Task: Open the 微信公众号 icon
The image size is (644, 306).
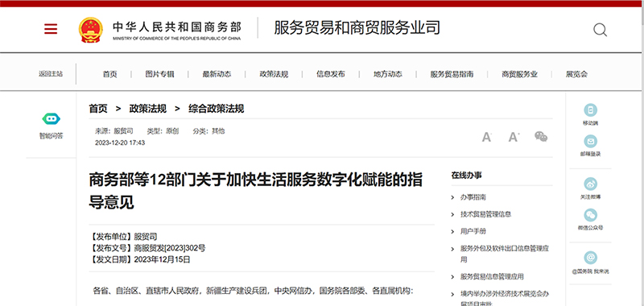Action: click(x=591, y=215)
